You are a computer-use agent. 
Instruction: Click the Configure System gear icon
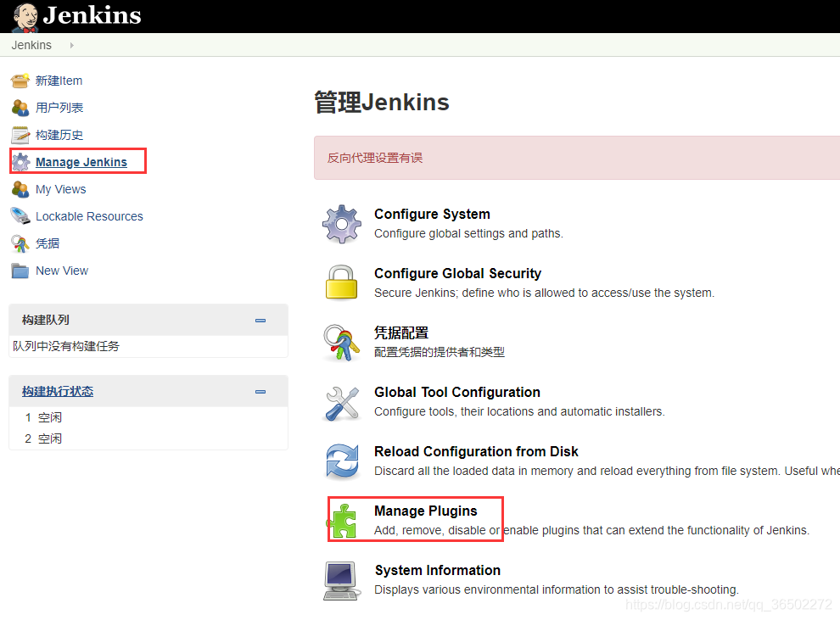(342, 224)
